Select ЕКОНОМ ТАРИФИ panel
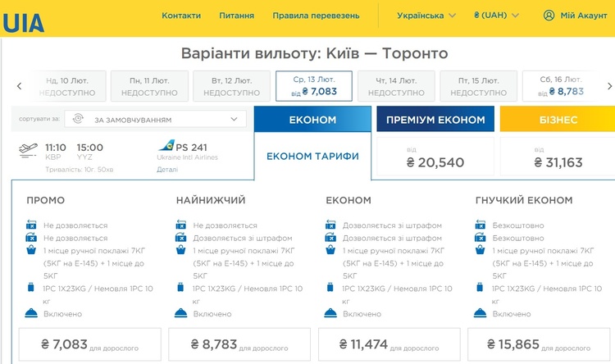 click(312, 156)
